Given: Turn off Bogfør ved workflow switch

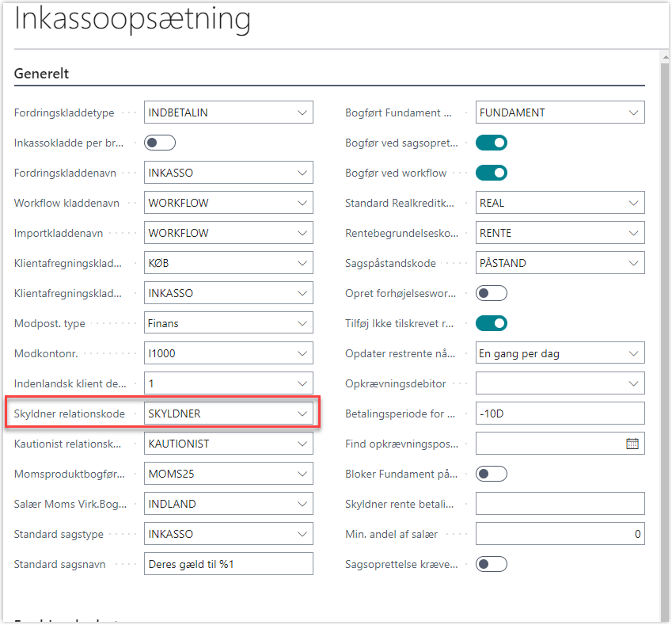Looking at the screenshot, I should [491, 173].
